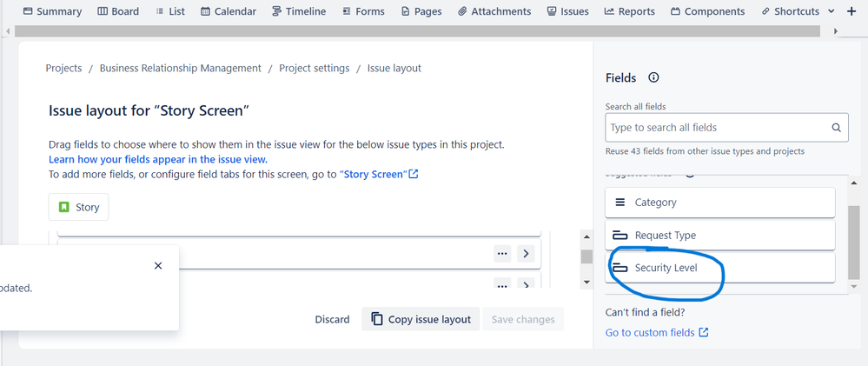Screen dimensions: 868x366
Task: Open the "Story Screen" external link
Action: [x=378, y=174]
